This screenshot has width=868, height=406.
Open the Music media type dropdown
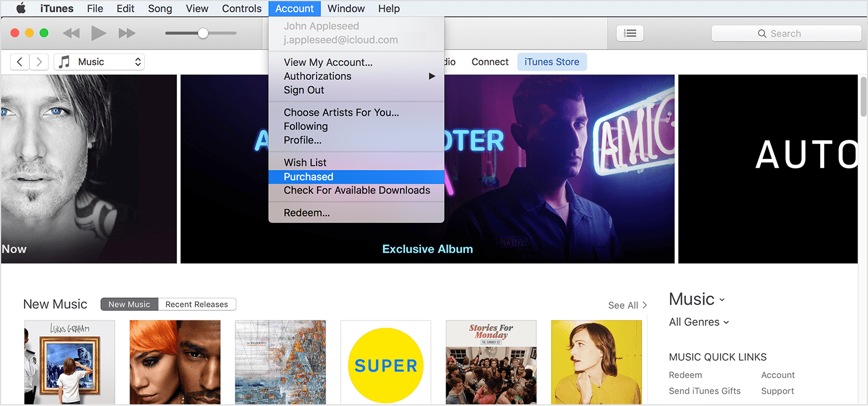tap(99, 62)
